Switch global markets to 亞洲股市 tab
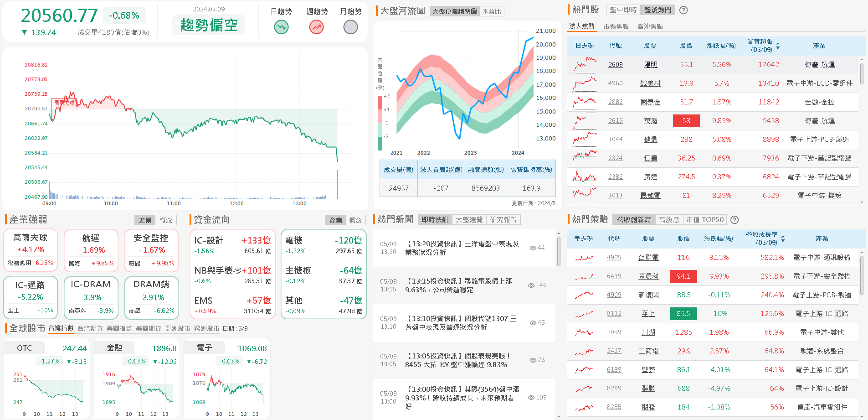The width and height of the screenshot is (868, 420). tap(178, 328)
